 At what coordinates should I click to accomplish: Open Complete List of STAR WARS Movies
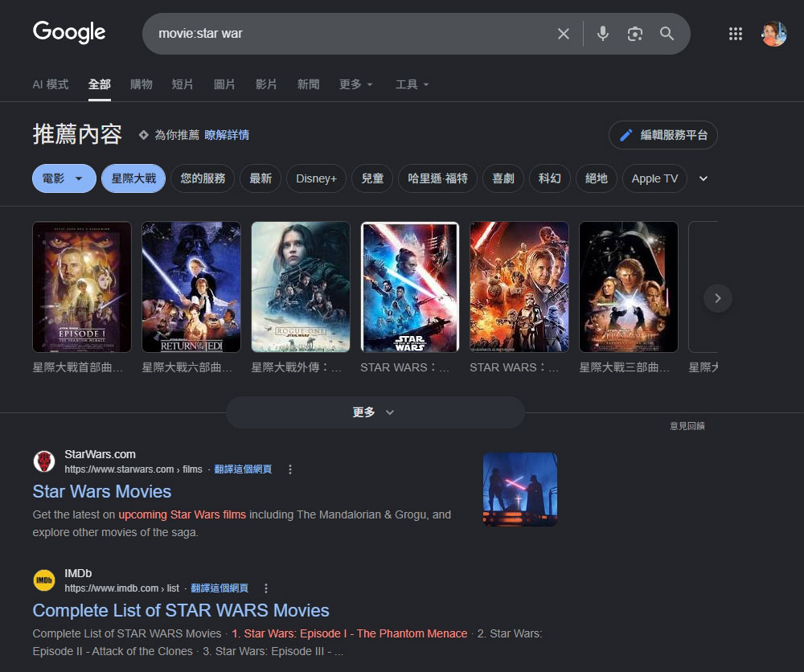pos(181,610)
